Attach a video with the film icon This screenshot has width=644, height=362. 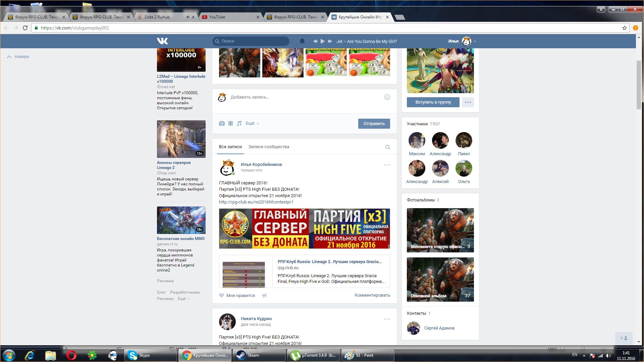(230, 123)
